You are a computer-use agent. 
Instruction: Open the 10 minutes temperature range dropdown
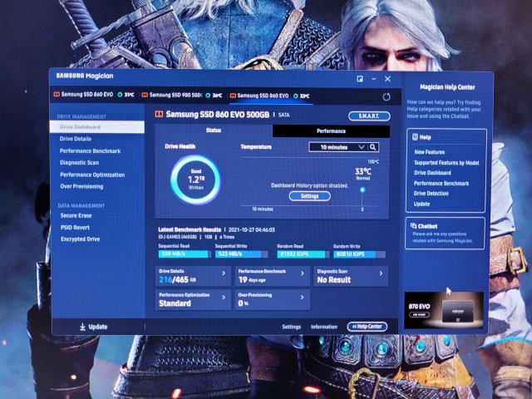(337, 147)
